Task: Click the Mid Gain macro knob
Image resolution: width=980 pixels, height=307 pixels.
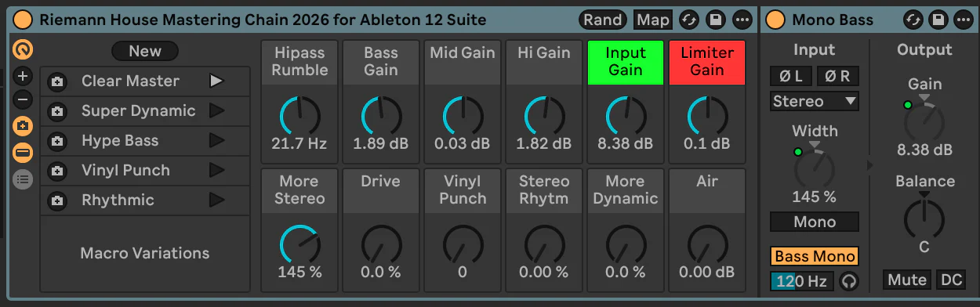Action: (463, 116)
